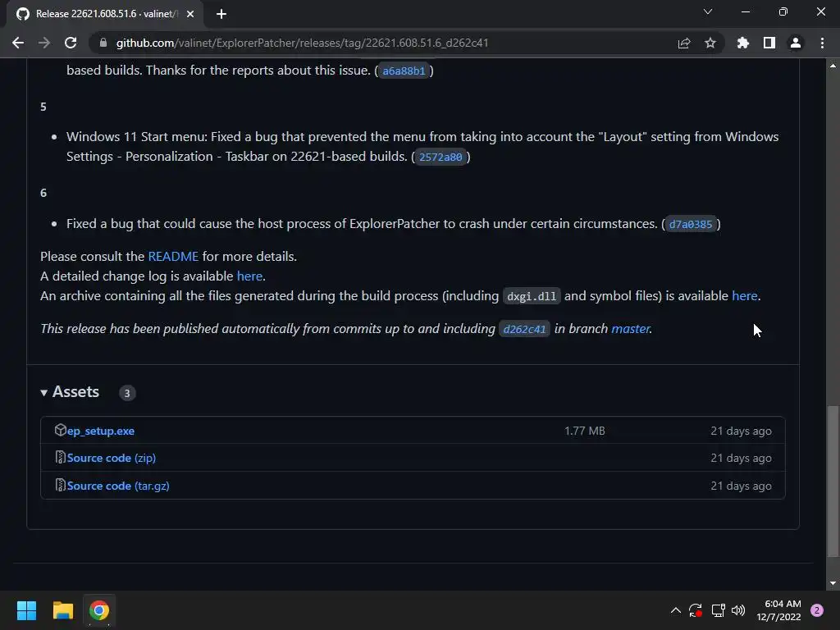Open the build archive 'here' link
The image size is (840, 630).
(x=745, y=296)
